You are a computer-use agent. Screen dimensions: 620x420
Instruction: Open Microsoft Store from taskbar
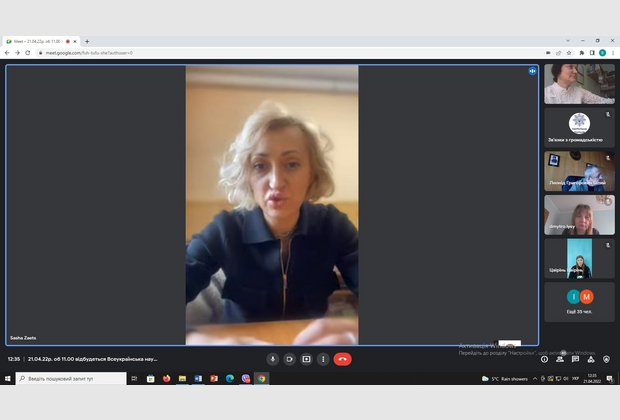(x=151, y=378)
